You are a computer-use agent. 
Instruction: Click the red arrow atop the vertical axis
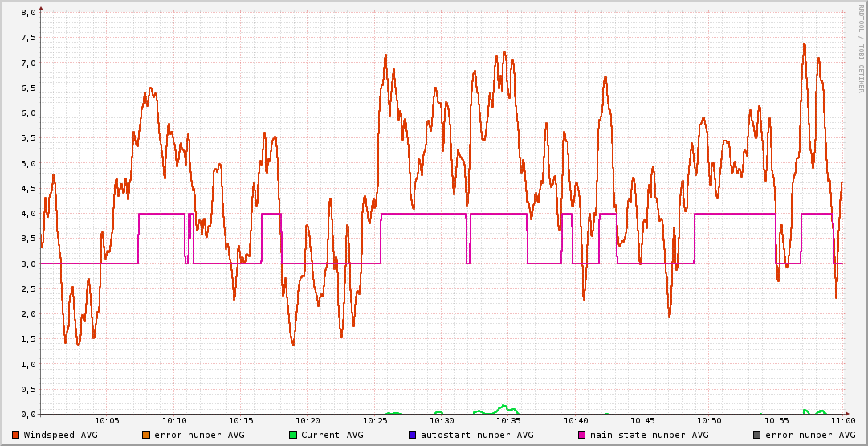click(41, 8)
